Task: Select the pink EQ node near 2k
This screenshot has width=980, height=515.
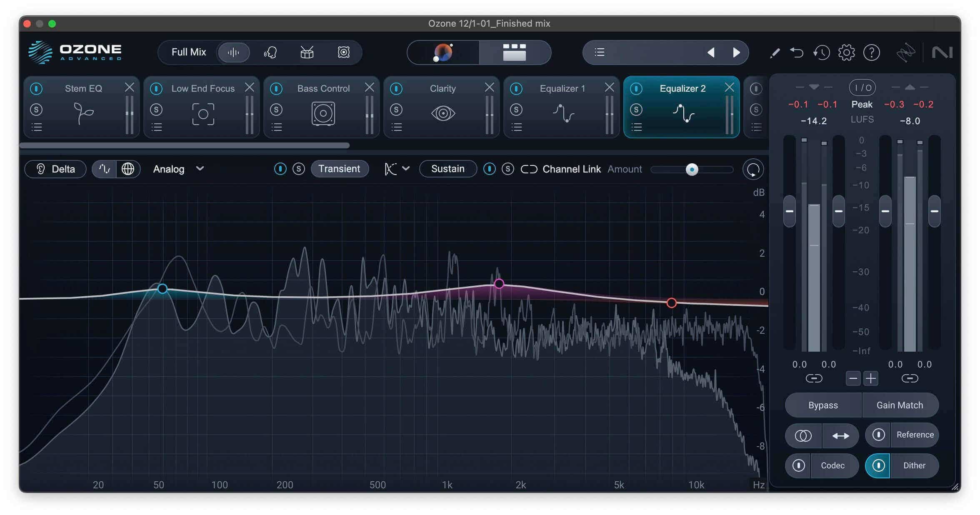Action: [x=499, y=284]
